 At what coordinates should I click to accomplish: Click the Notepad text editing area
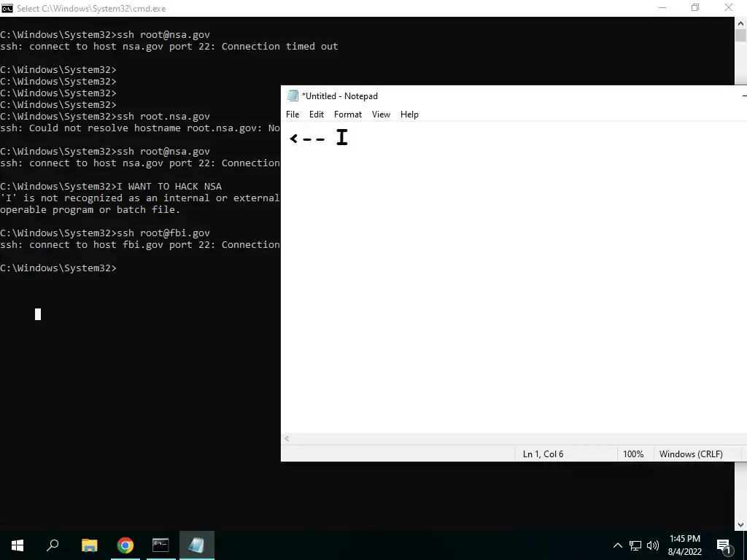(x=514, y=278)
